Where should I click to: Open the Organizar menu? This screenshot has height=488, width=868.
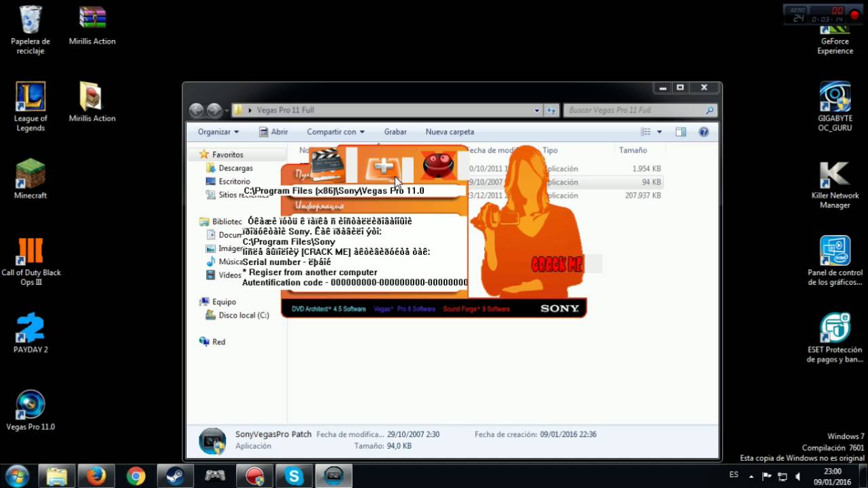coord(218,132)
